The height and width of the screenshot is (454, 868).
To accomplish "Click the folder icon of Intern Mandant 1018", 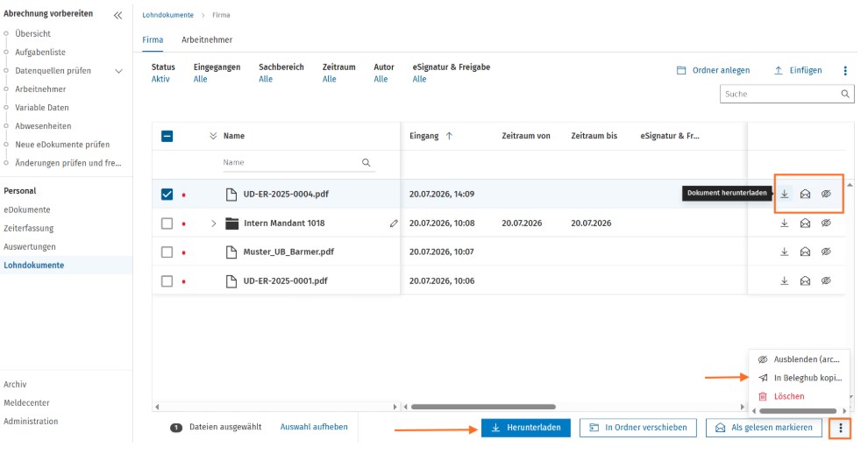I will tap(232, 223).
